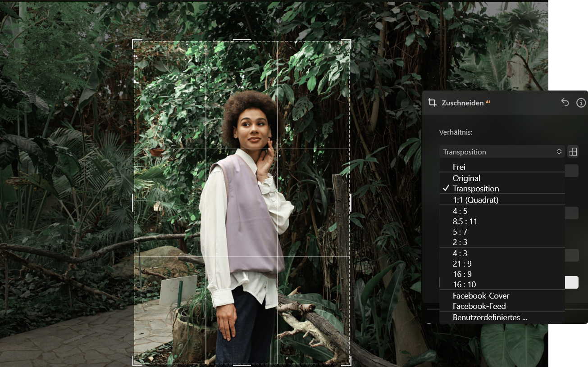Viewport: 588px width, 367px height.
Task: Click the bottom-right crop corner handle
Action: click(x=346, y=360)
